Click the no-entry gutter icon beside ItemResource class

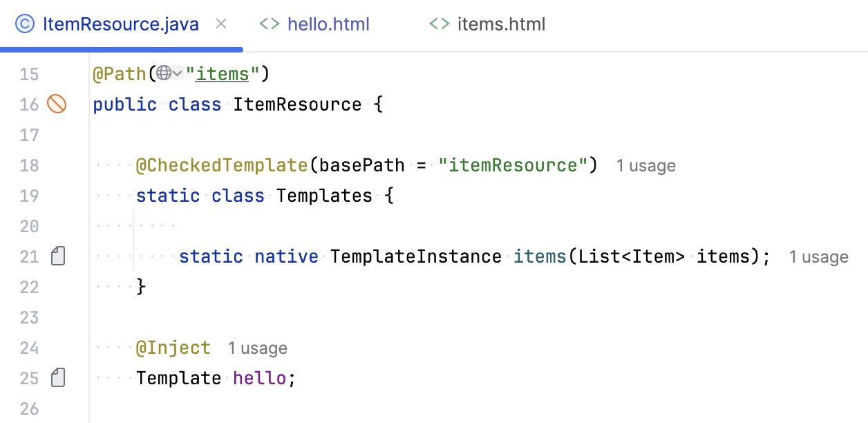click(x=57, y=104)
